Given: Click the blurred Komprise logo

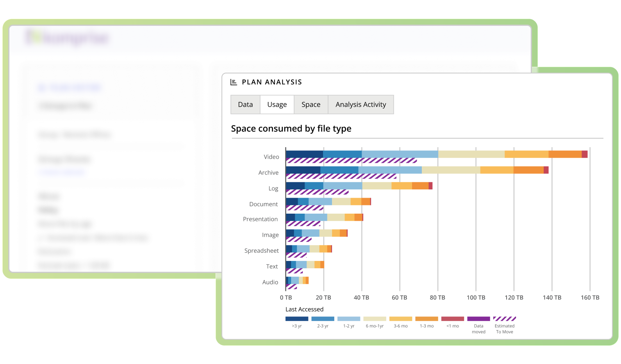Looking at the screenshot, I should (67, 38).
